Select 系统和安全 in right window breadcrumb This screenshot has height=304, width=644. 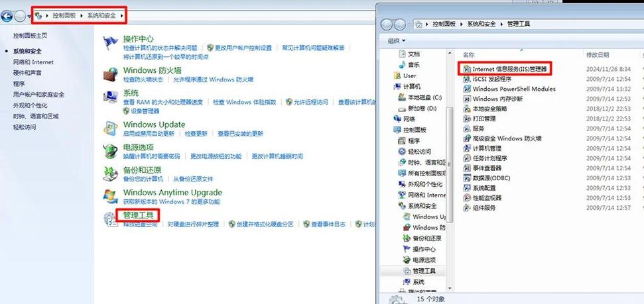pyautogui.click(x=482, y=25)
